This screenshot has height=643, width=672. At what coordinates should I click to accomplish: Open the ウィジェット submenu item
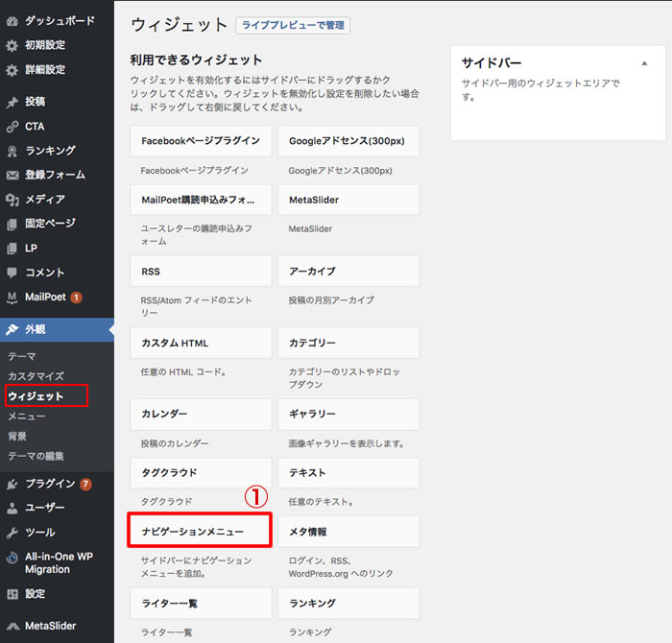tap(36, 396)
